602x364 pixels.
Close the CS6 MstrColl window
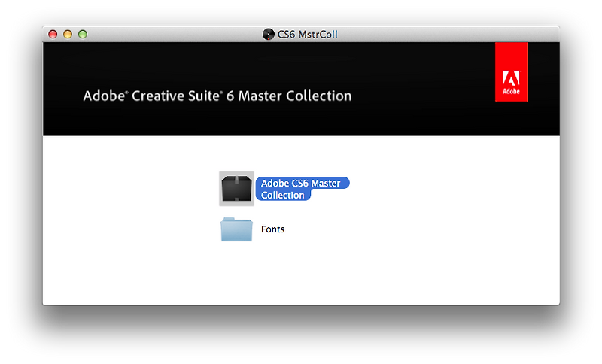tap(53, 34)
